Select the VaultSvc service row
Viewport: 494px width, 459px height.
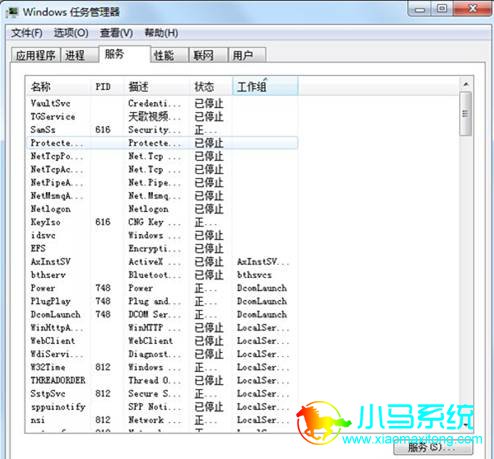162,103
